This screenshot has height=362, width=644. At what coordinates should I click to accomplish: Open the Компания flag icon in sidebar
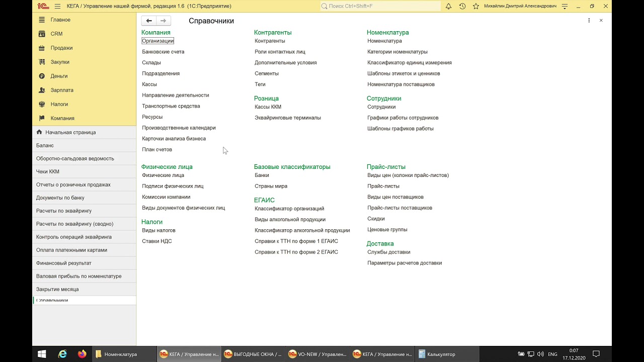pos(42,118)
